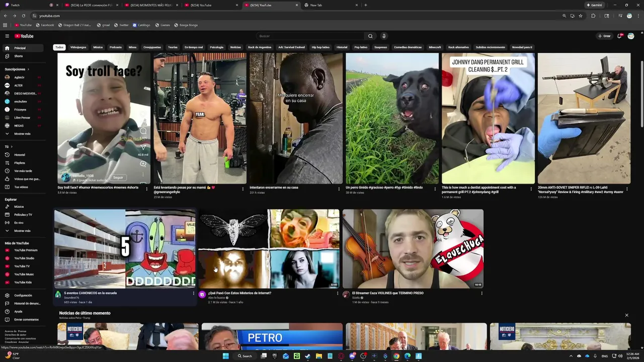The width and height of the screenshot is (644, 362).
Task: Click the Gemini button in Chrome
Action: pos(594,5)
